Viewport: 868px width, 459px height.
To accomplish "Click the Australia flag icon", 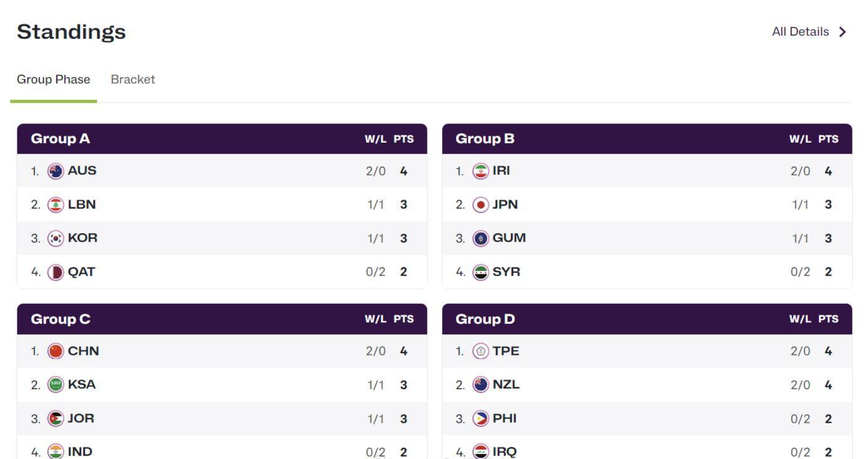I will 55,171.
